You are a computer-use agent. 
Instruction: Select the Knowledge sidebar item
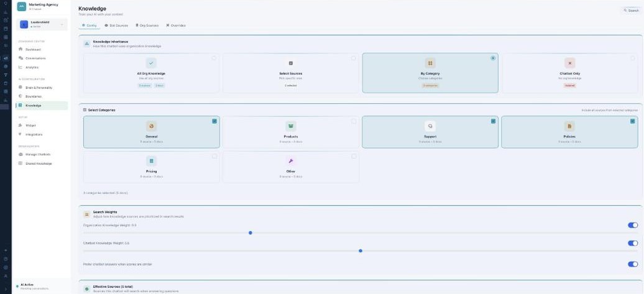click(41, 106)
